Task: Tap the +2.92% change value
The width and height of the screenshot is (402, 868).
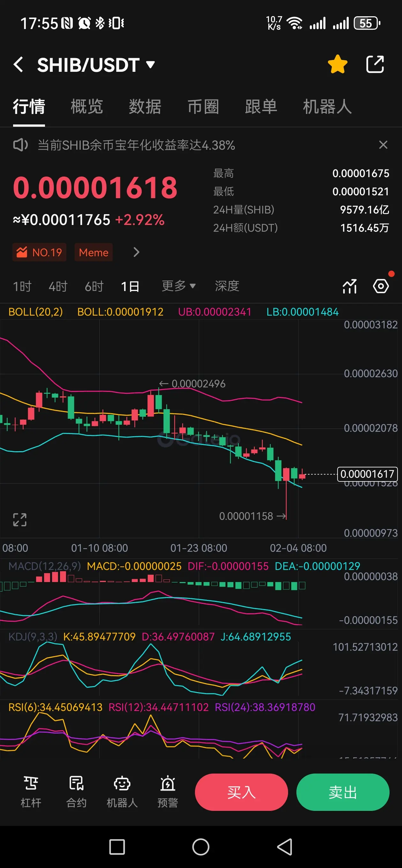Action: coord(140,220)
